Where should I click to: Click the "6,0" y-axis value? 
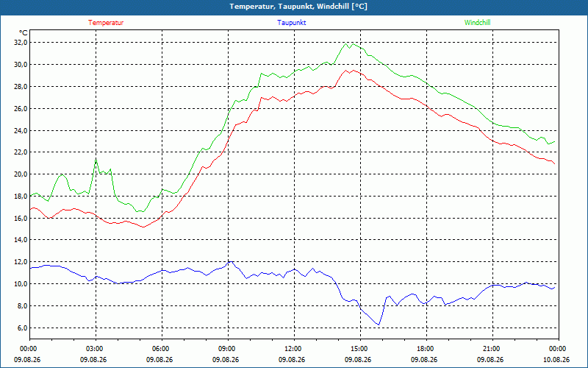pos(23,328)
